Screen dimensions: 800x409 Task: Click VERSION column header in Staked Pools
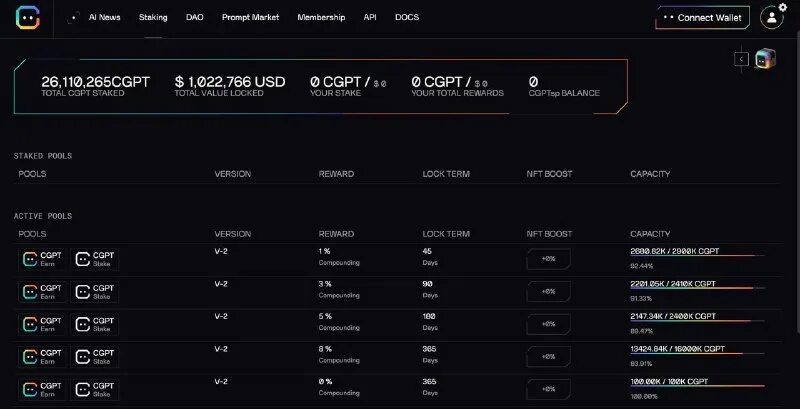(233, 174)
